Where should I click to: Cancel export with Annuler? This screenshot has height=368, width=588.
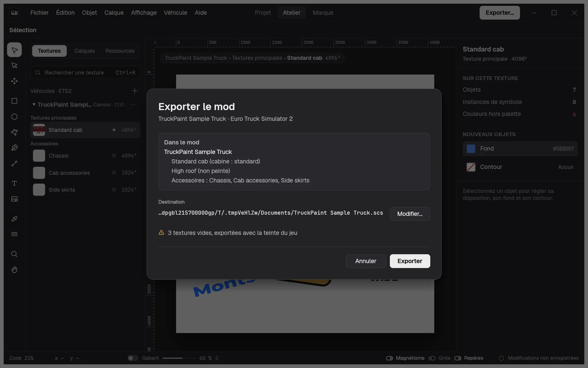pos(366,261)
